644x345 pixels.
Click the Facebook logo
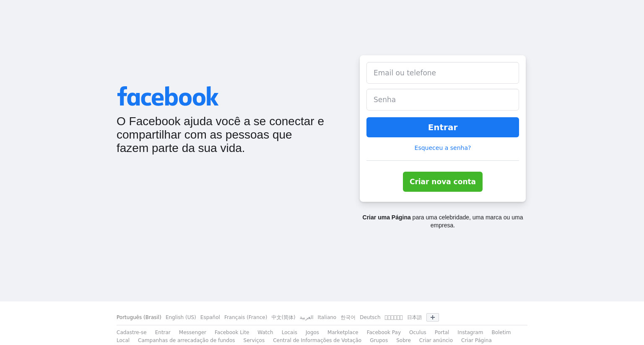tap(168, 97)
